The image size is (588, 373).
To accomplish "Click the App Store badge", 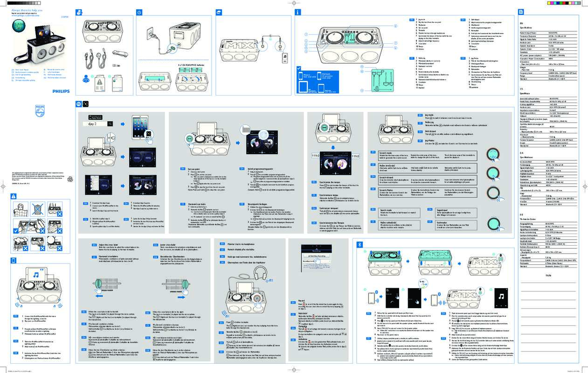I will [99, 116].
